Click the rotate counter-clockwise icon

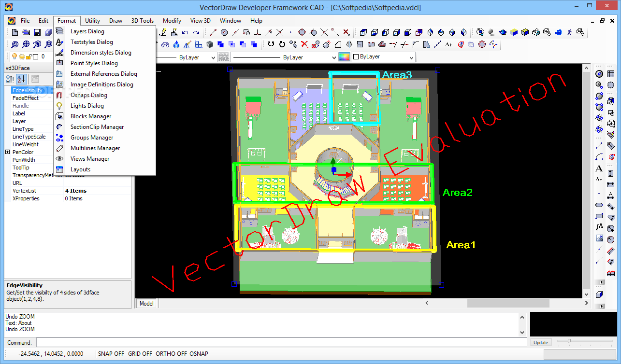pos(271,44)
